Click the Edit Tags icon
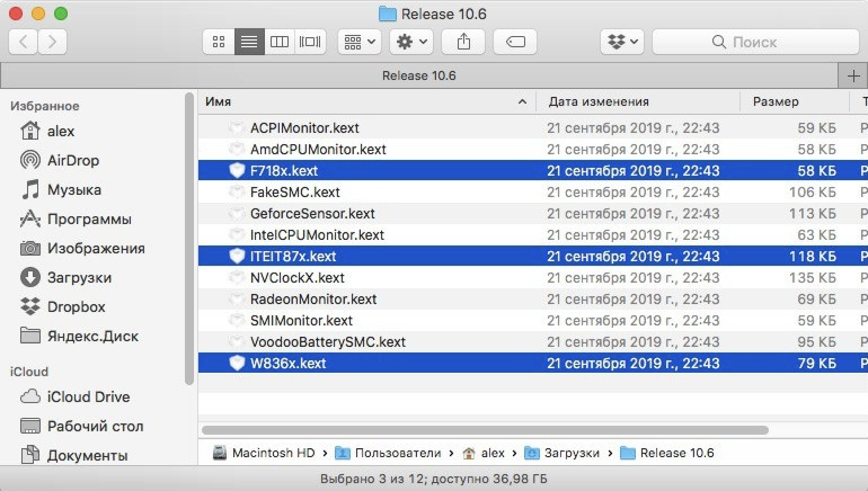868x491 pixels. 515,42
